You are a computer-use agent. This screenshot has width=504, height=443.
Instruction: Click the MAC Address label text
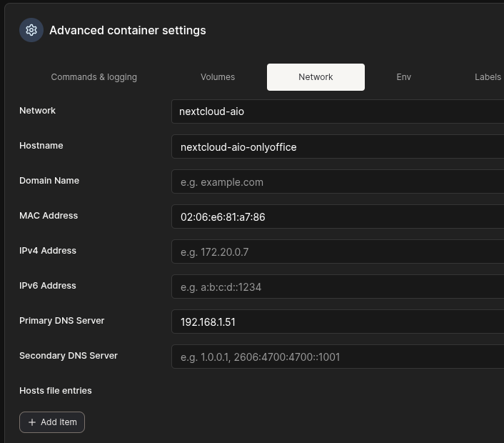[x=49, y=216]
